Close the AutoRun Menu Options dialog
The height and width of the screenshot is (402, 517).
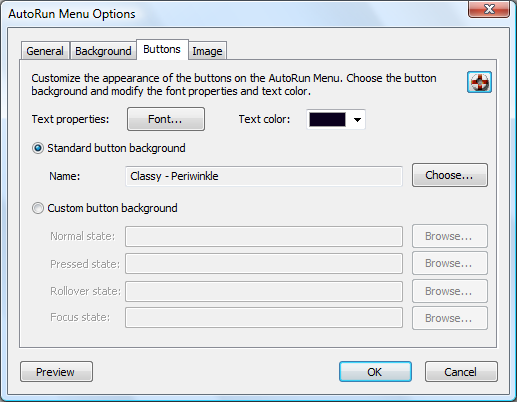[489, 9]
